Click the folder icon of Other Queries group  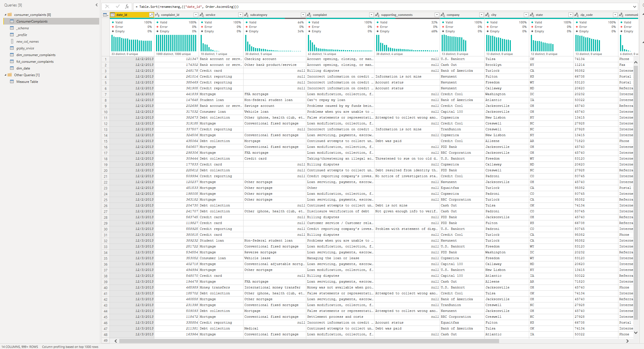click(x=10, y=75)
